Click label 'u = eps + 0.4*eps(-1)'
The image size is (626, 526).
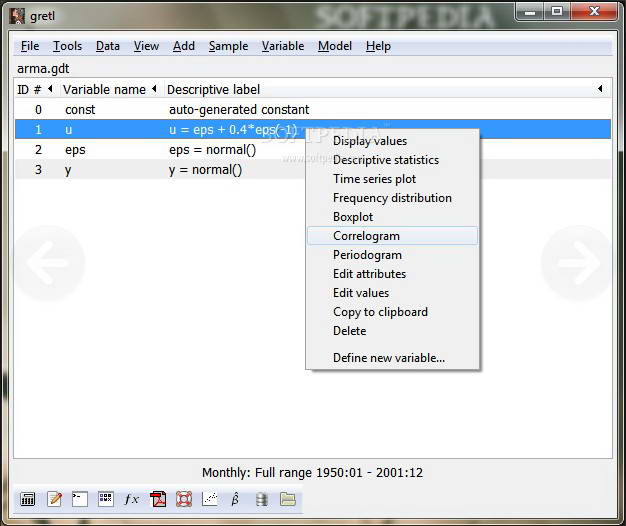pos(233,130)
